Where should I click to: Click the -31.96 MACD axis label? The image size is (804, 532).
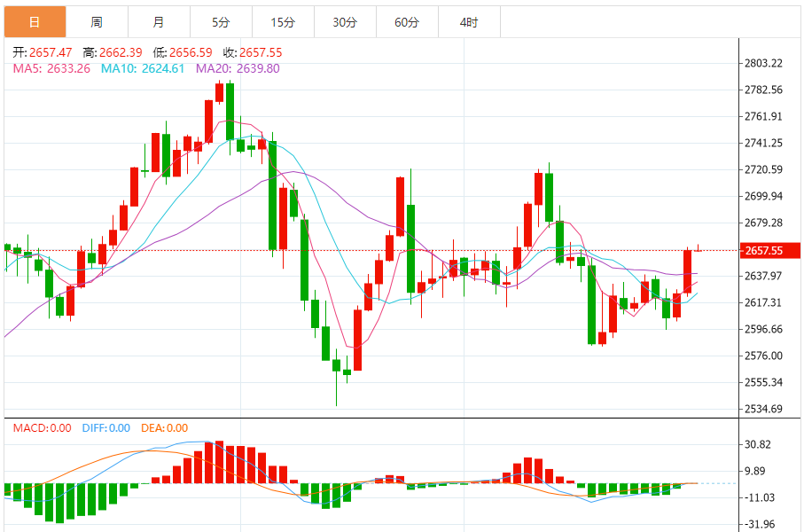click(x=760, y=524)
